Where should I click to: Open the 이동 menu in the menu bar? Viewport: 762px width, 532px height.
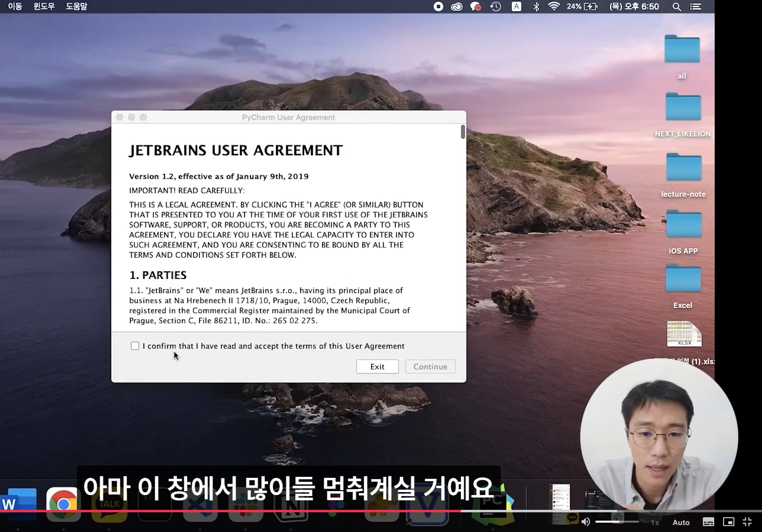15,6
